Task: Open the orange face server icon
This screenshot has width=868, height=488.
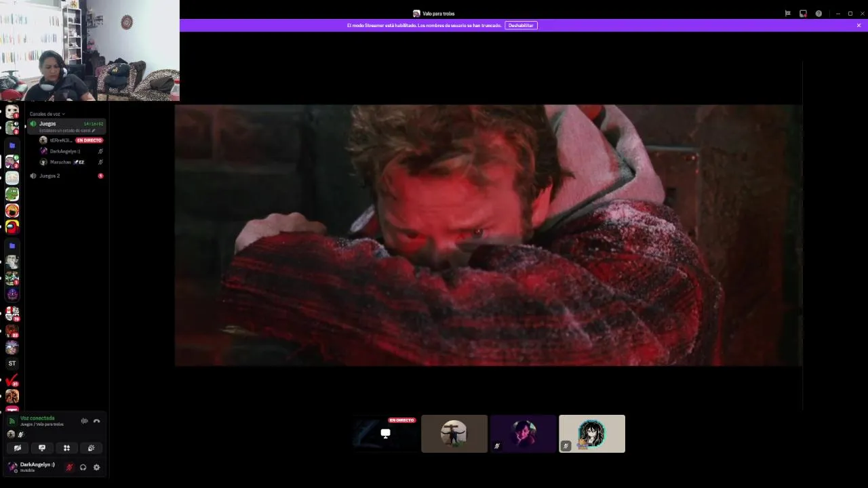Action: click(x=12, y=211)
